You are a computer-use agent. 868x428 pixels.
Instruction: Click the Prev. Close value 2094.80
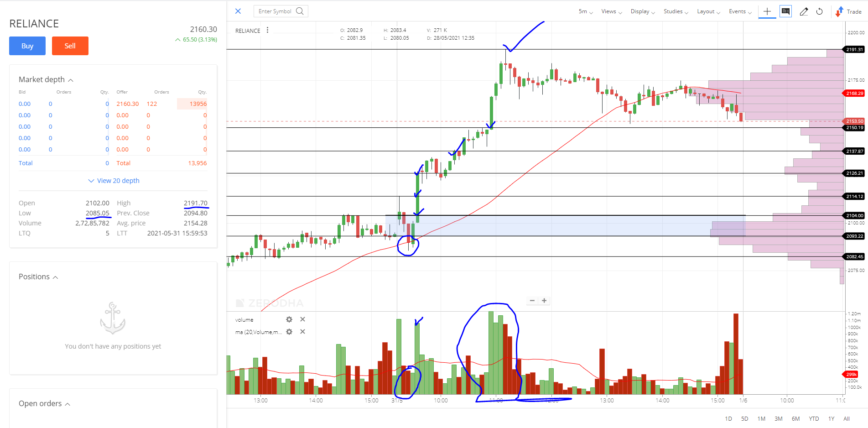click(195, 213)
